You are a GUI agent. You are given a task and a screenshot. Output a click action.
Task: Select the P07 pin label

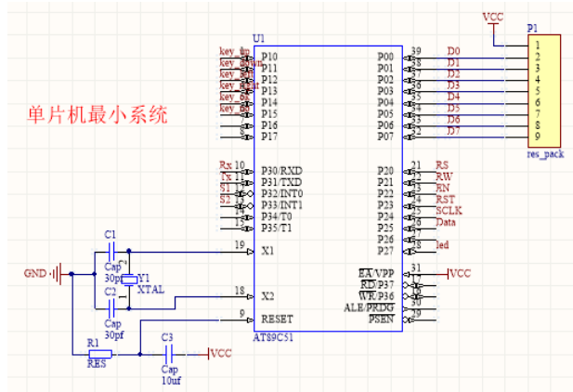tap(385, 137)
